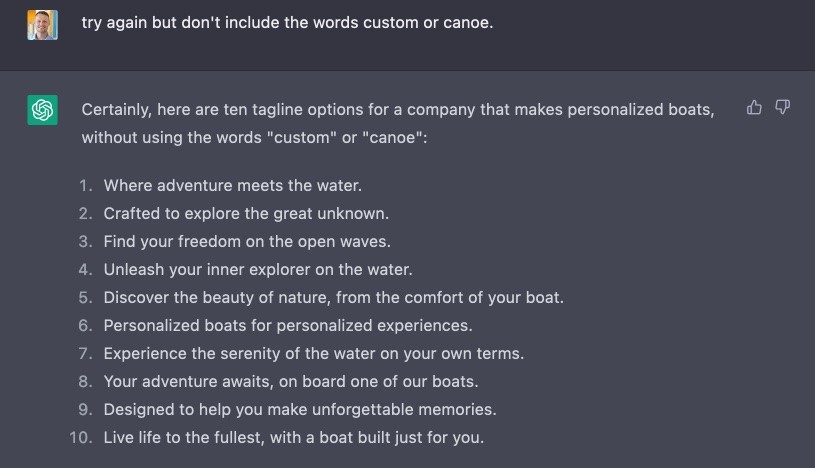The height and width of the screenshot is (468, 815).
Task: Click the thumbs down icon
Action: (x=782, y=107)
